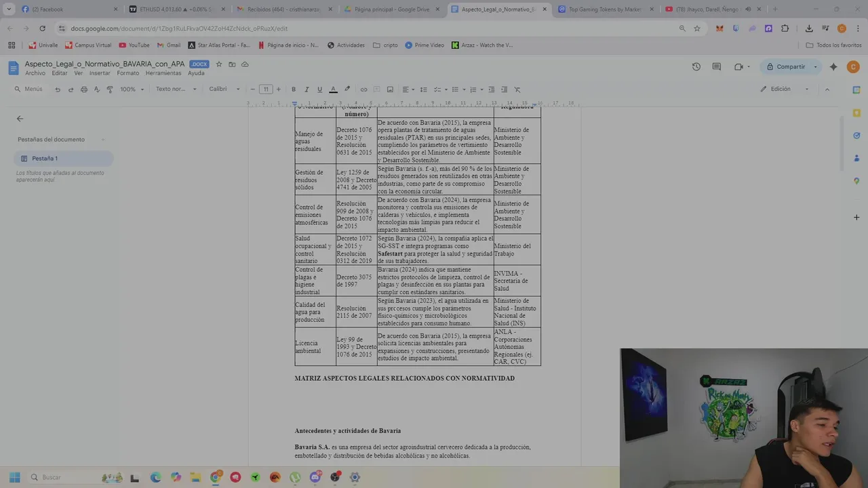Show all comments with the comment icon
The image size is (868, 488).
point(717,67)
